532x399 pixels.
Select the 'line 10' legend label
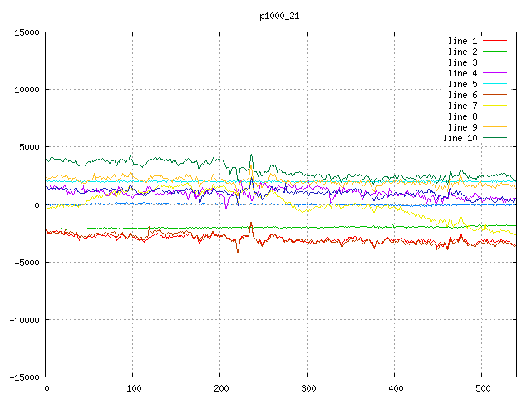(x=461, y=138)
